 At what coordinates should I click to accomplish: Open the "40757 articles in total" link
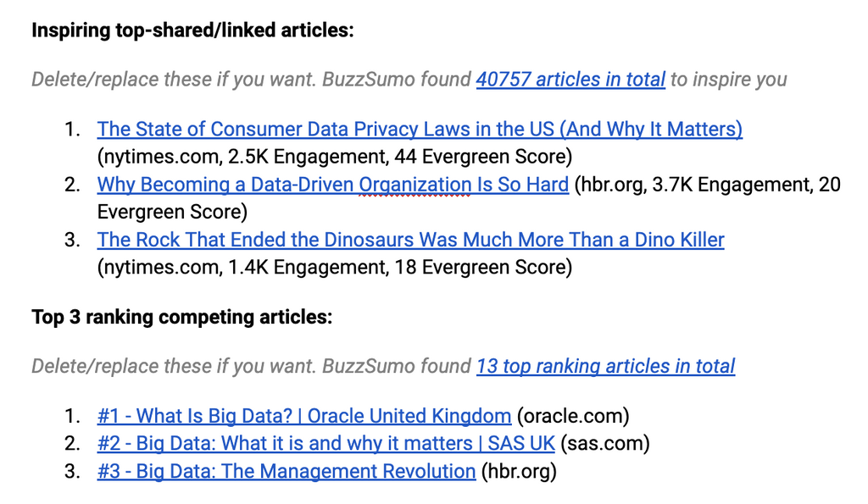coord(570,80)
